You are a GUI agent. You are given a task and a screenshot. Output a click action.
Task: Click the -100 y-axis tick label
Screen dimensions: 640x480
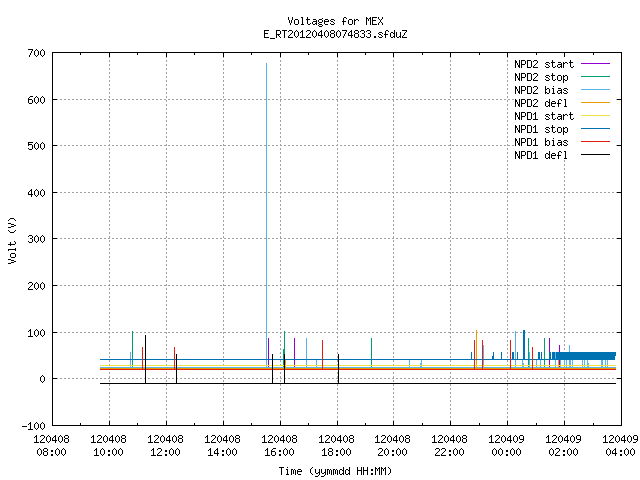click(33, 426)
